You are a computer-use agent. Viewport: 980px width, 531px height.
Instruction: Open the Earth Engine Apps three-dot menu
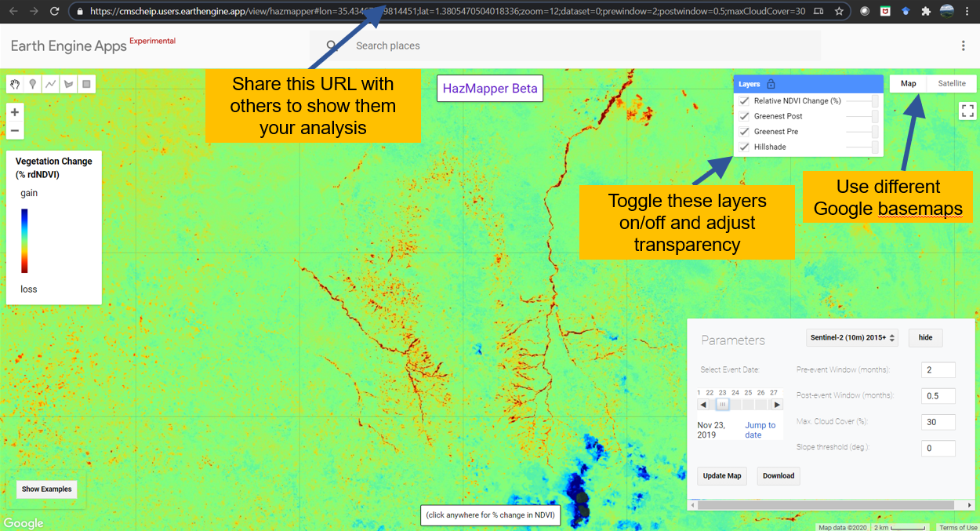pos(964,46)
